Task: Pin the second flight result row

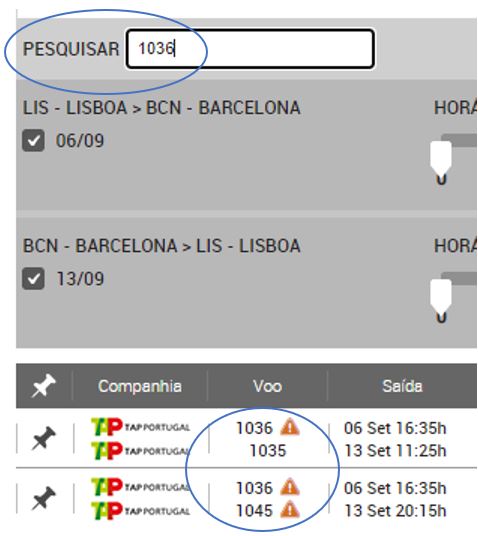Action: [43, 498]
